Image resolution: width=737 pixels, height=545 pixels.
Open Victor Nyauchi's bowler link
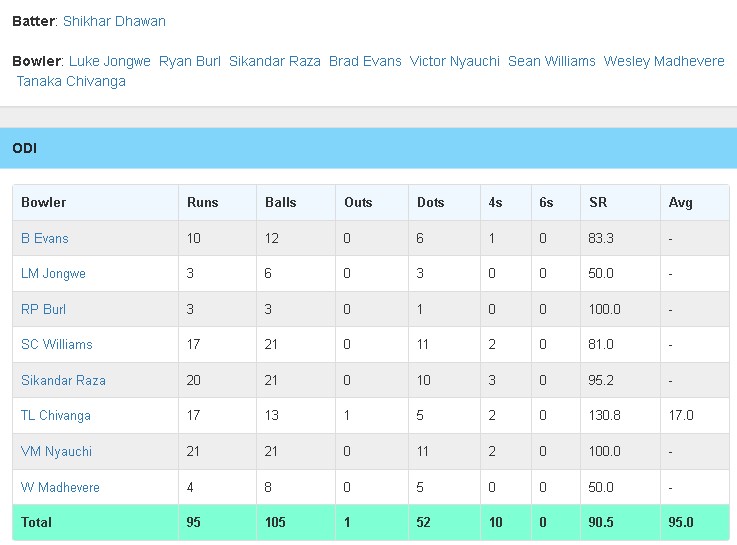[x=454, y=61]
